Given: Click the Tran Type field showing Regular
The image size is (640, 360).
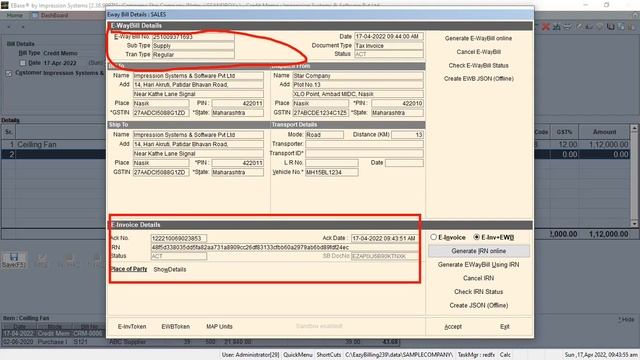Looking at the screenshot, I should pos(193,54).
